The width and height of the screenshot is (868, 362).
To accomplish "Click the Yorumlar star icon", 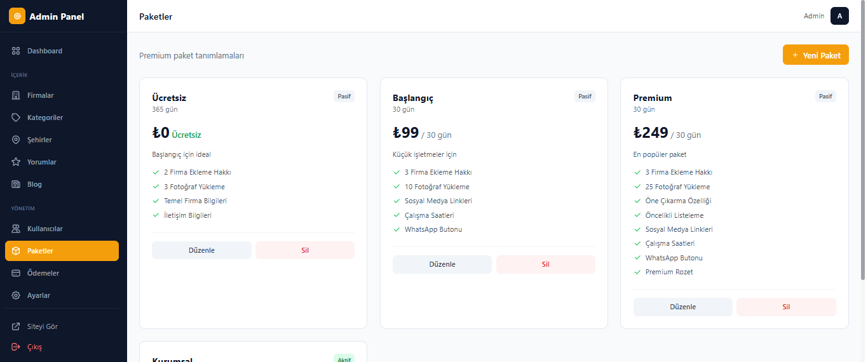I will (17, 162).
